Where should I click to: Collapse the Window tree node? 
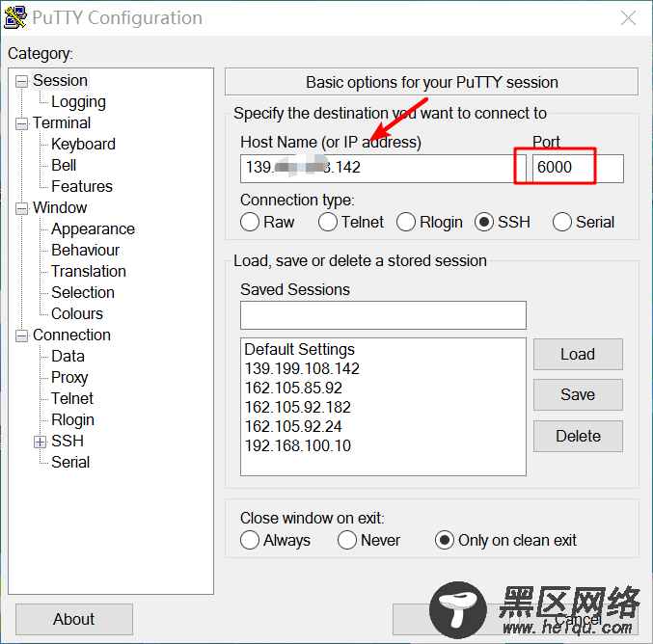click(x=21, y=208)
